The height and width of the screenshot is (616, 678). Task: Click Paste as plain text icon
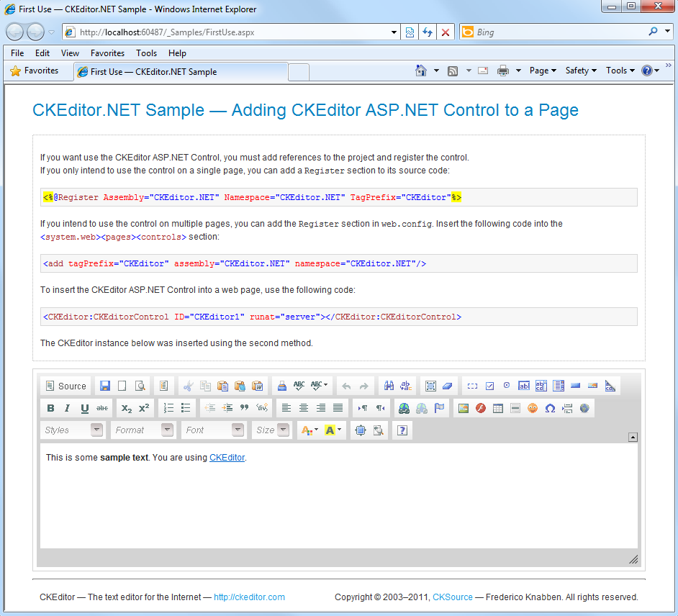[x=240, y=386]
